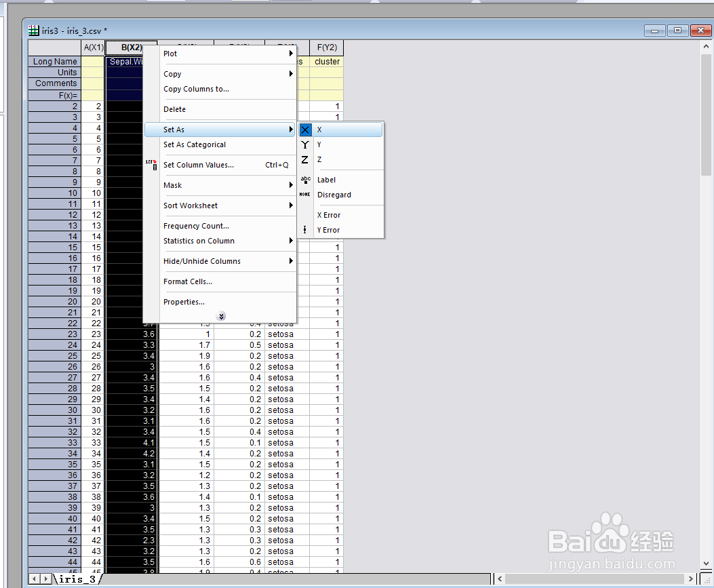Select the Z designation icon
714x588 pixels.
coord(305,160)
